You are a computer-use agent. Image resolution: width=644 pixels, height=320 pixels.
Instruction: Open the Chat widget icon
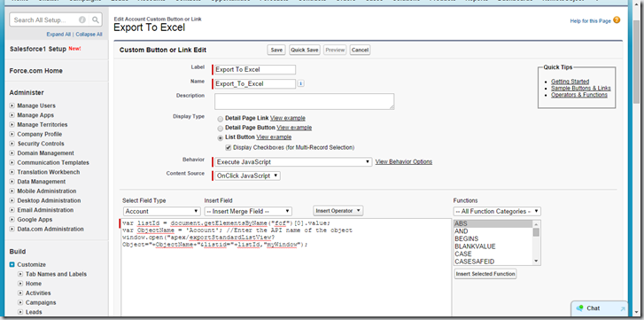pos(580,308)
